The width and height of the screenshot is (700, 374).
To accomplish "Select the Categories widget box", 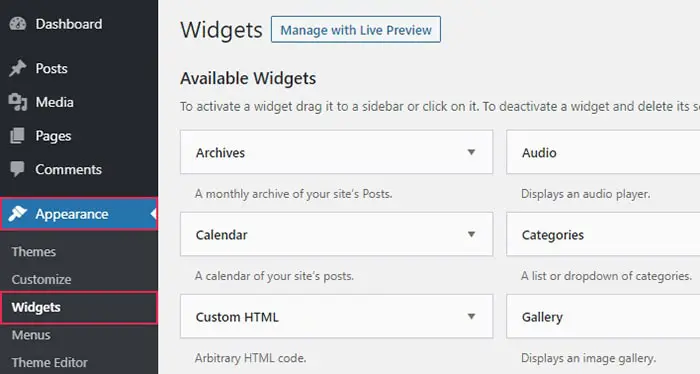I will click(603, 234).
